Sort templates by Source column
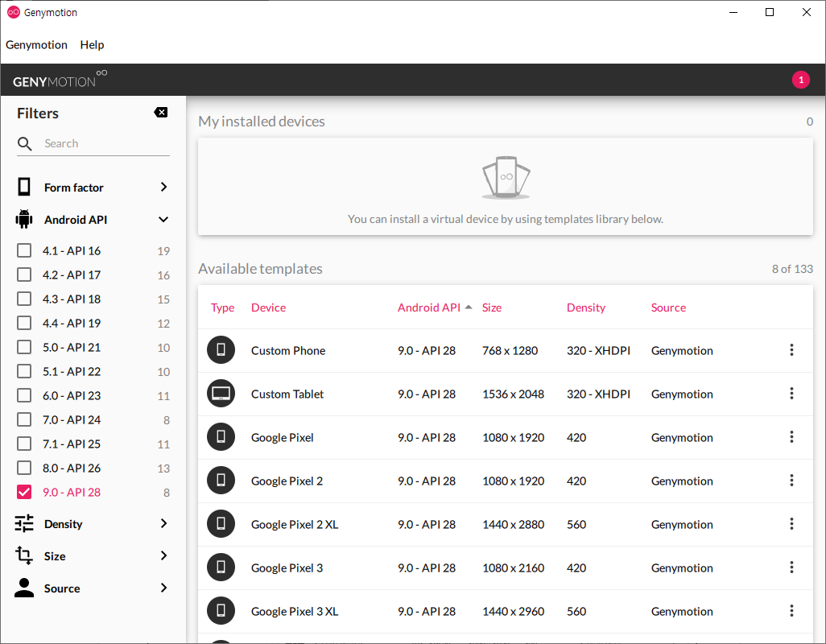This screenshot has height=644, width=826. click(x=668, y=308)
